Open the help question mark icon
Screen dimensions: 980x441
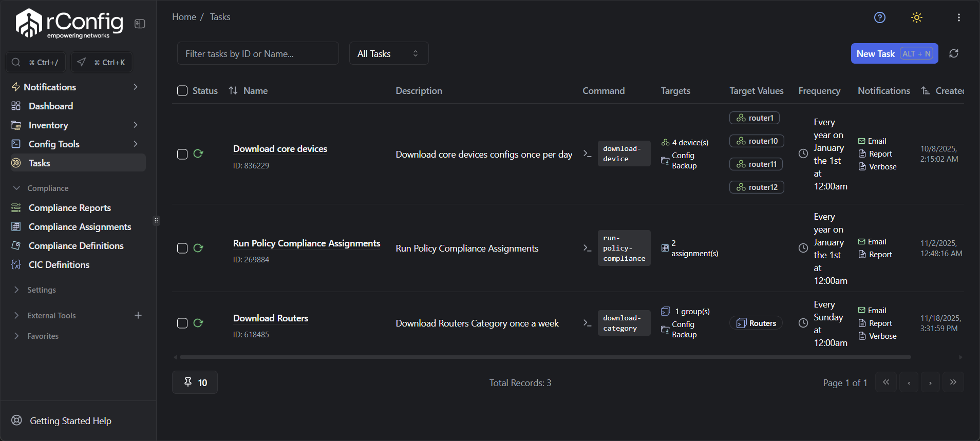click(x=880, y=17)
